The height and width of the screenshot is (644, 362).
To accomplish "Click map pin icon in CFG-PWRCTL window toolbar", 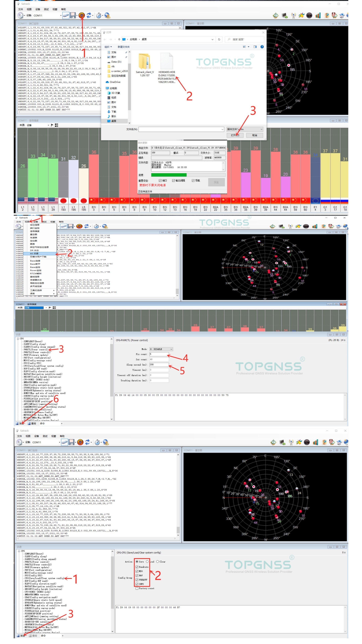I will 323,226.
